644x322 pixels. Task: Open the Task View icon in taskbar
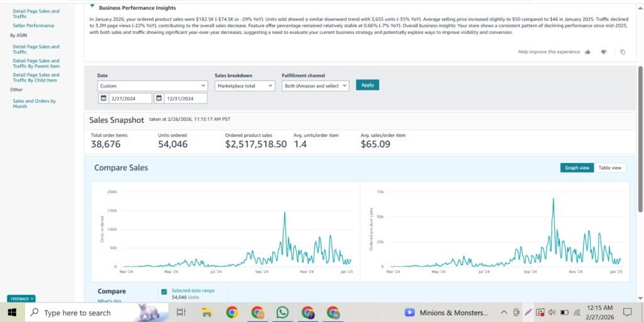pyautogui.click(x=181, y=313)
